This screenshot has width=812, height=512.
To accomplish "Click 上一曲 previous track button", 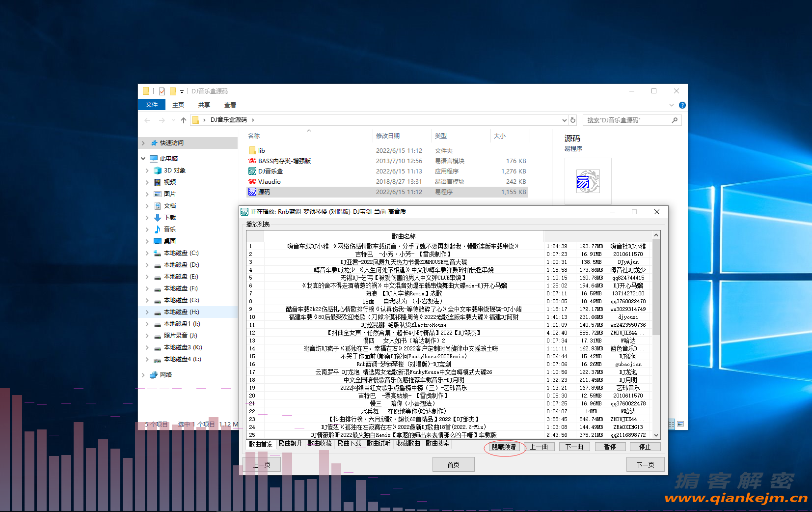I will tap(539, 447).
